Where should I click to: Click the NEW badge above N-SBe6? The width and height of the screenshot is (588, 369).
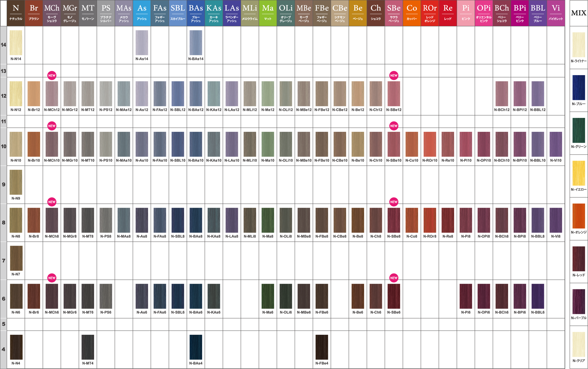pos(394,278)
